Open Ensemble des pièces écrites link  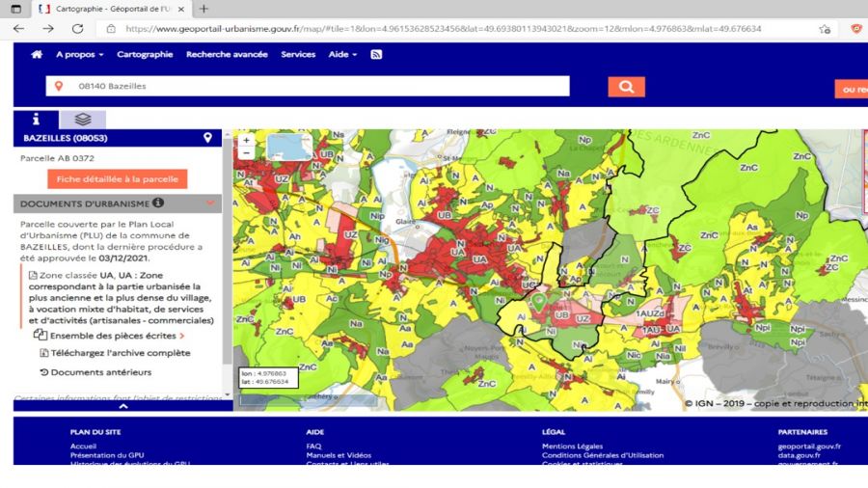pos(113,336)
